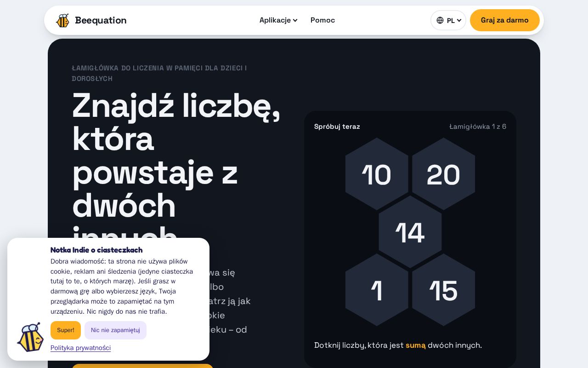
Task: Select the hexagon with number 10
Action: click(x=377, y=174)
